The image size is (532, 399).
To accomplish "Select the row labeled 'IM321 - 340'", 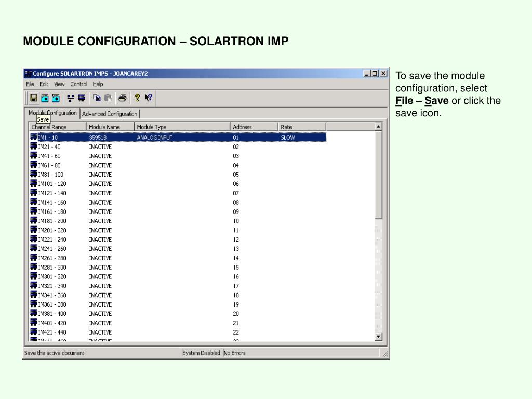I will click(178, 286).
